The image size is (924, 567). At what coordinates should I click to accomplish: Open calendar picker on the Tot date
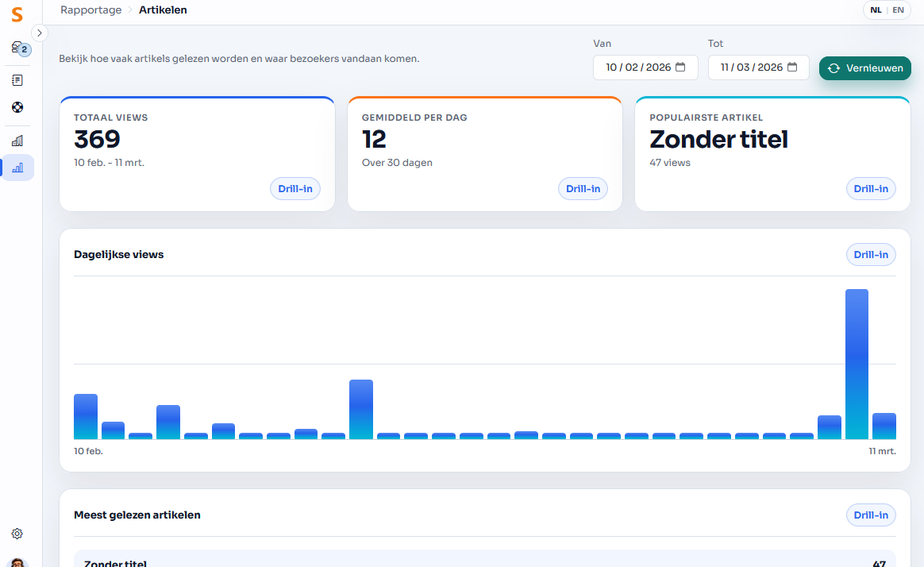pyautogui.click(x=791, y=67)
